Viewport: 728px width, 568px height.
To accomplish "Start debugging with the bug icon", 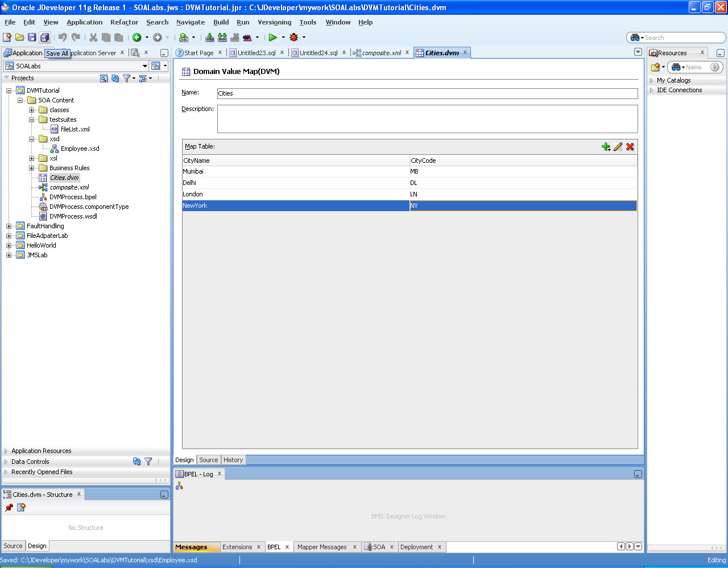I will click(293, 38).
